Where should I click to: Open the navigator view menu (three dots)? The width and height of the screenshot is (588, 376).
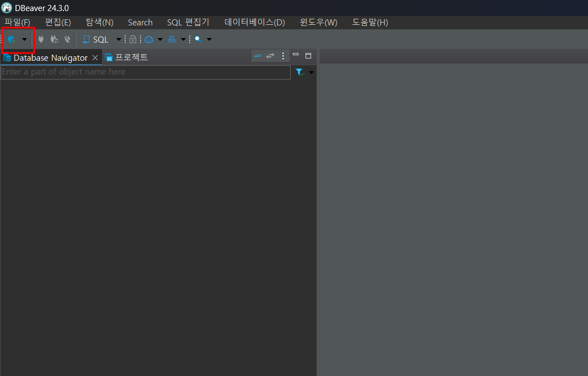[283, 56]
